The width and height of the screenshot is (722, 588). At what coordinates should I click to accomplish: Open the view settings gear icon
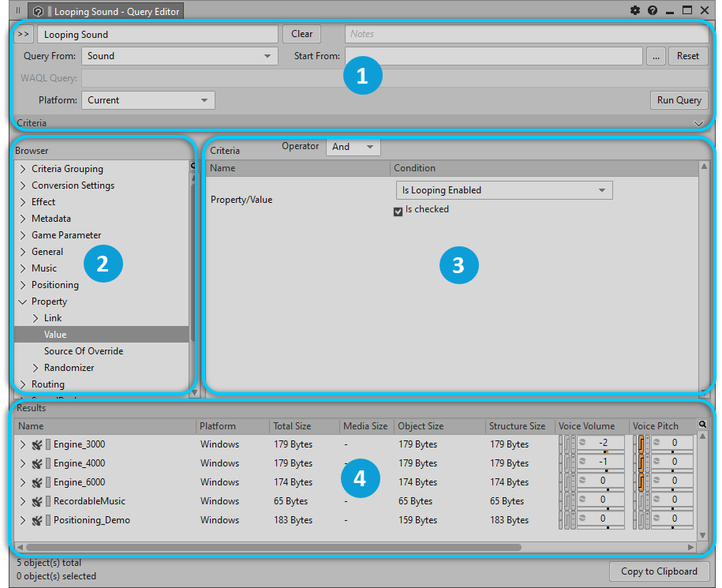coord(635,11)
